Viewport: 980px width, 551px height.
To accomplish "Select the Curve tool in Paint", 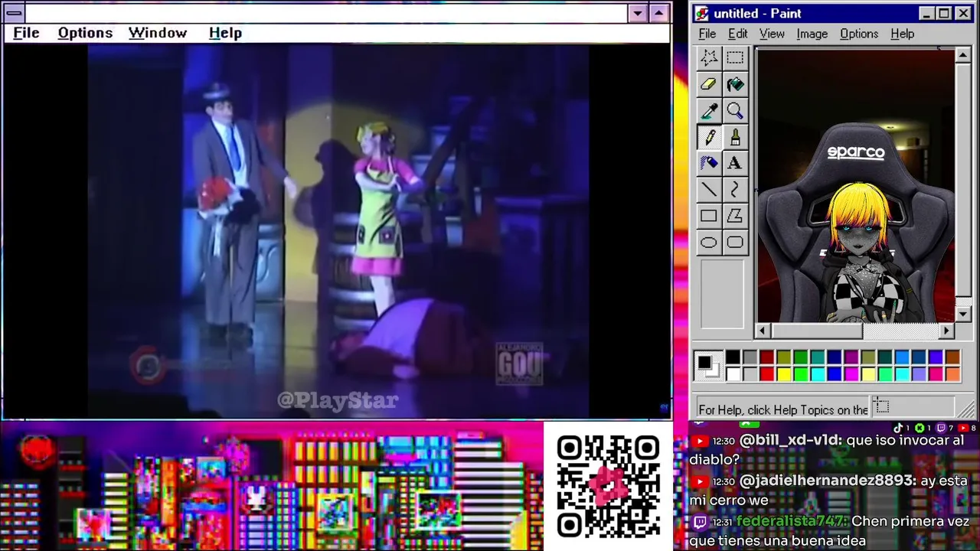I will [x=735, y=189].
